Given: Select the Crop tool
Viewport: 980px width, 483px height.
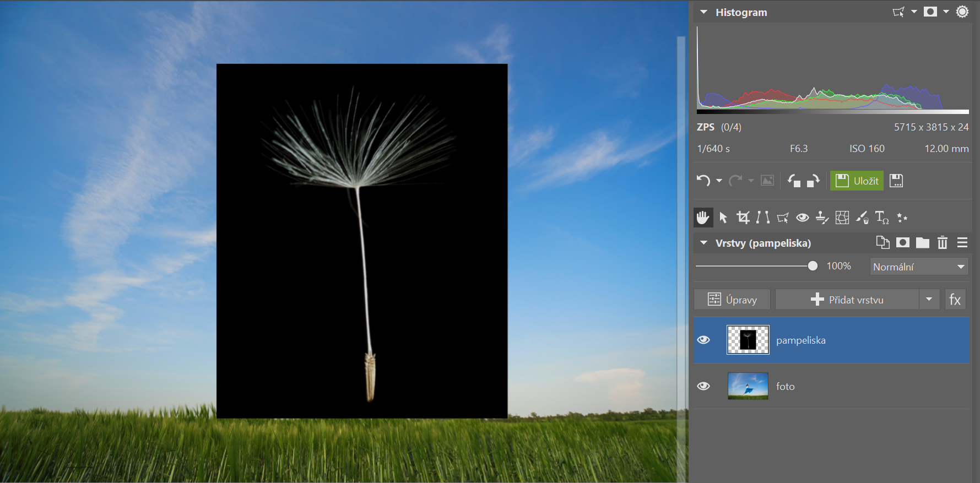Looking at the screenshot, I should coord(743,218).
